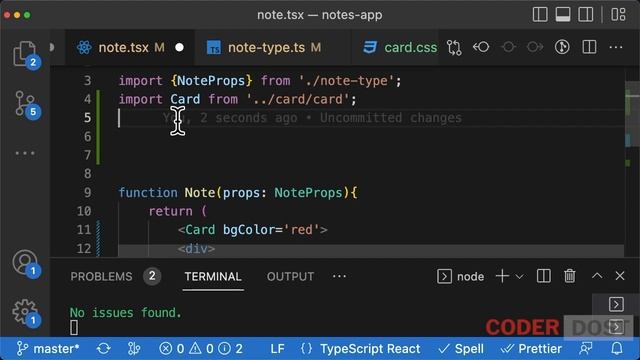This screenshot has height=360, width=640.
Task: Create a new terminal with plus icon
Action: tap(502, 276)
